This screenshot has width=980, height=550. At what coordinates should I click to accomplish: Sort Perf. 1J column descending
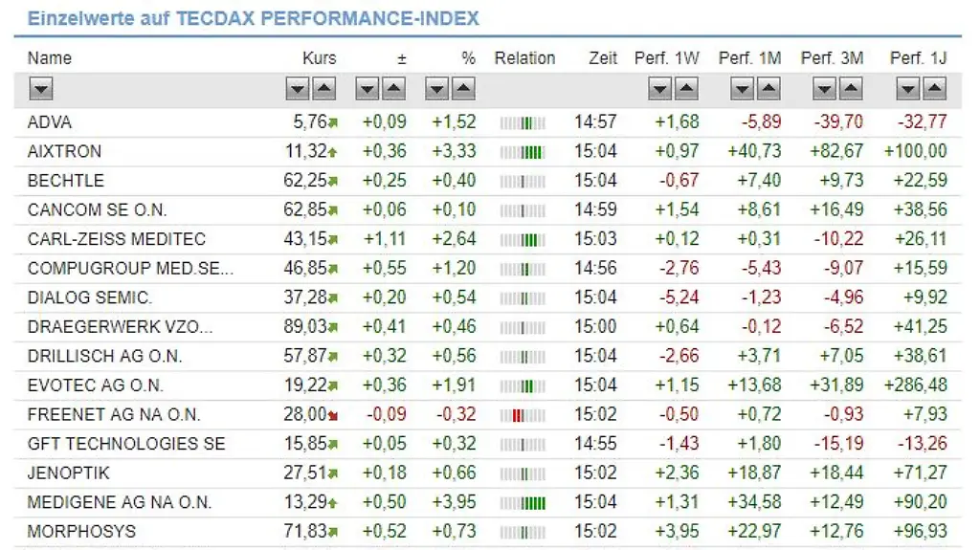tap(908, 90)
